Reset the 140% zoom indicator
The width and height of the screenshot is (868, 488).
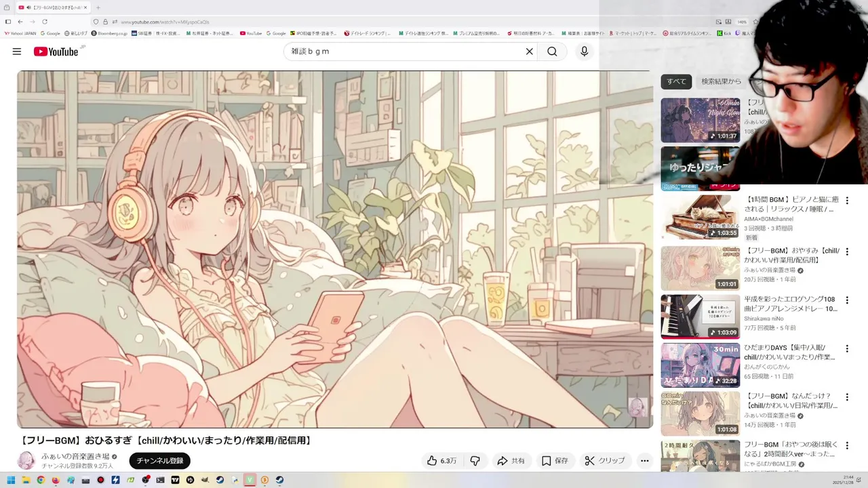[743, 22]
